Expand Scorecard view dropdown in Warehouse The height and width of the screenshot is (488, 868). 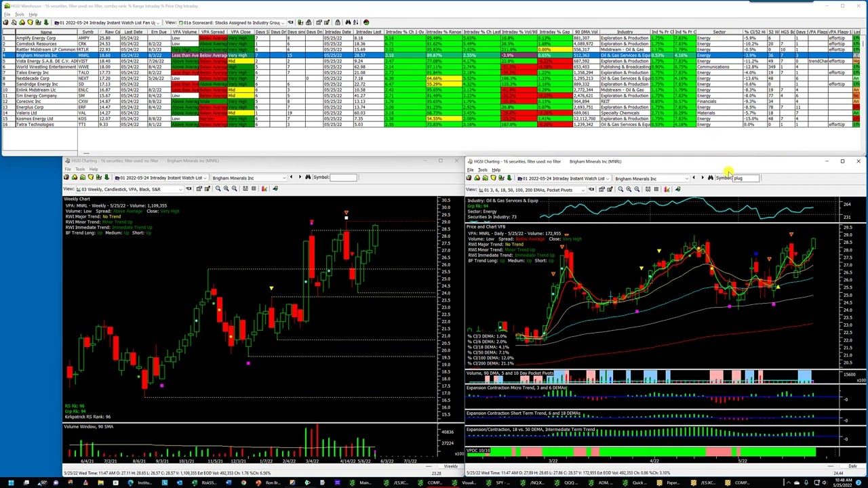pos(282,22)
